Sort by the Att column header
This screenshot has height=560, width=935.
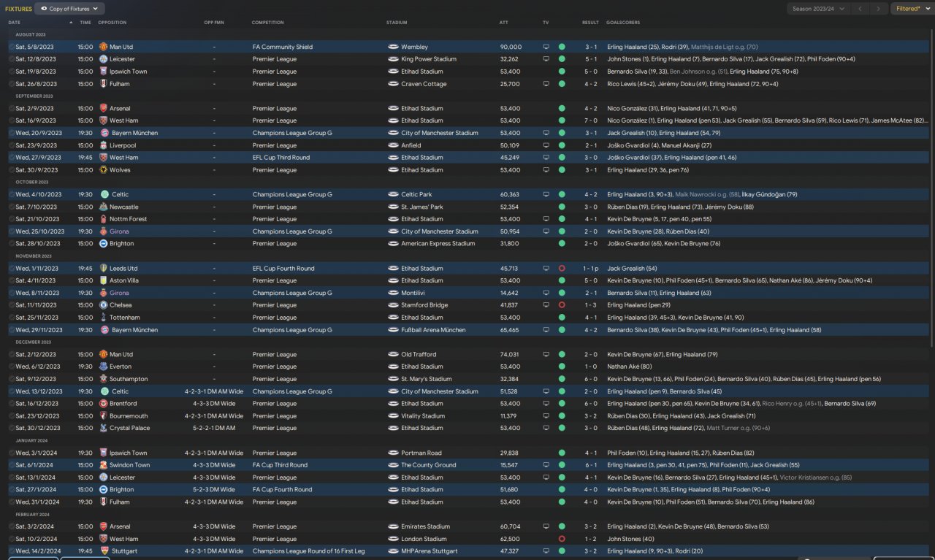[503, 23]
